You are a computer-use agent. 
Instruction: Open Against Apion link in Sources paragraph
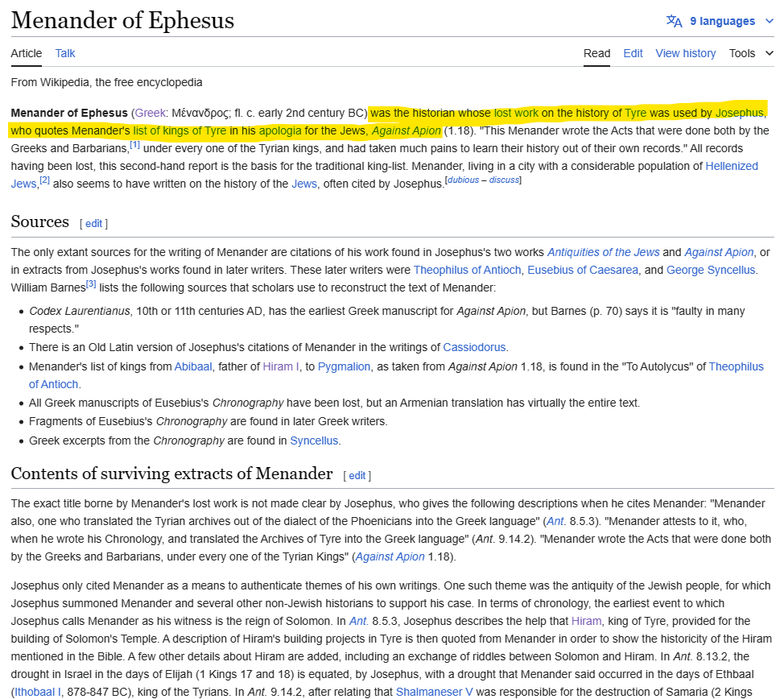pos(719,252)
